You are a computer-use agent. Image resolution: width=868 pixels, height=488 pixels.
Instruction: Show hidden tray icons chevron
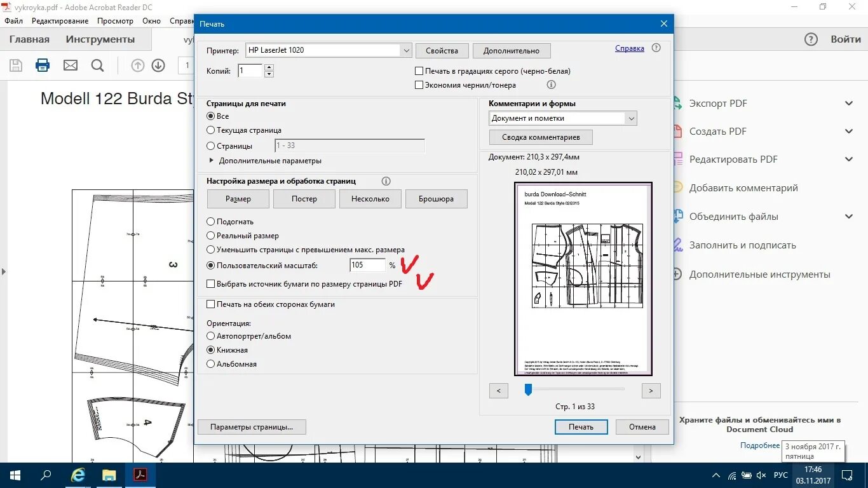[715, 475]
